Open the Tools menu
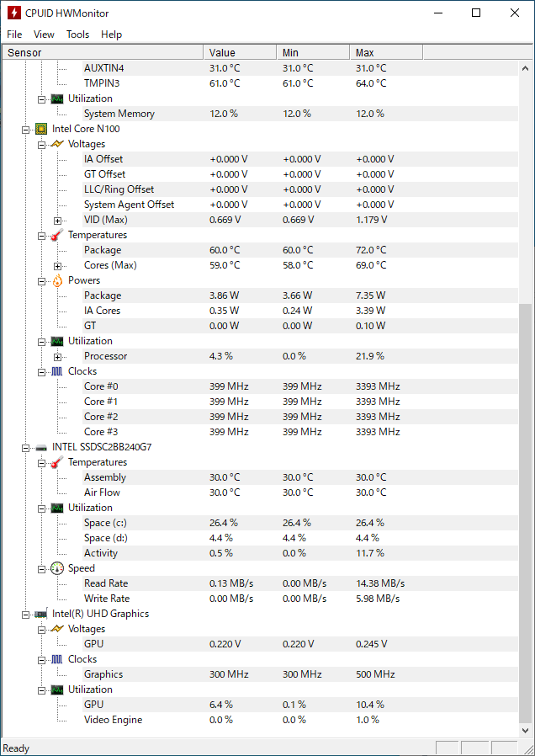535x756 pixels. [x=78, y=35]
